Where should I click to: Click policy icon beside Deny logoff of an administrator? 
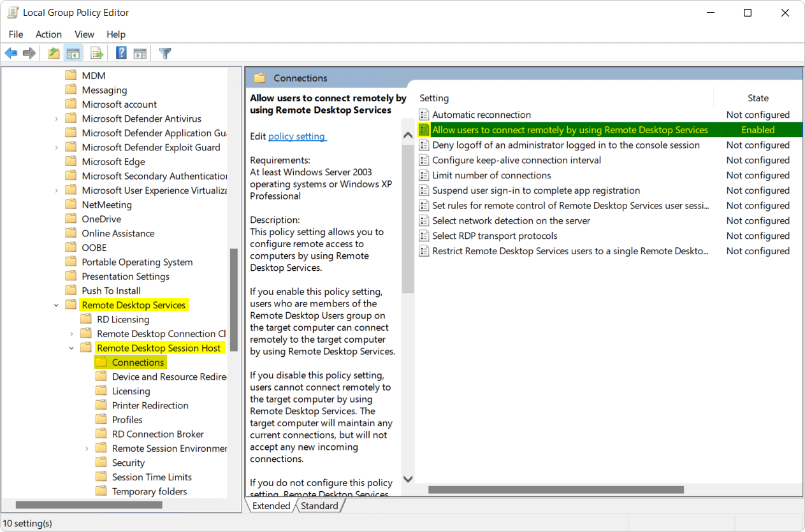(x=424, y=145)
